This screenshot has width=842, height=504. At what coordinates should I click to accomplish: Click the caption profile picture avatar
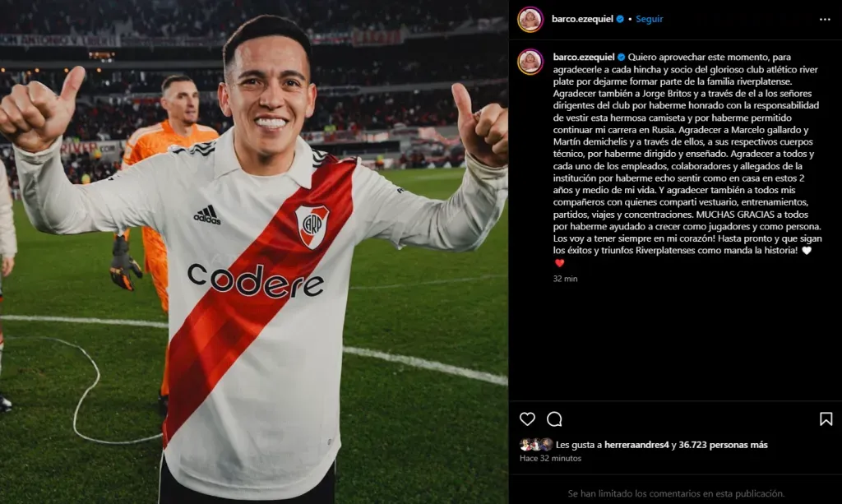[530, 62]
